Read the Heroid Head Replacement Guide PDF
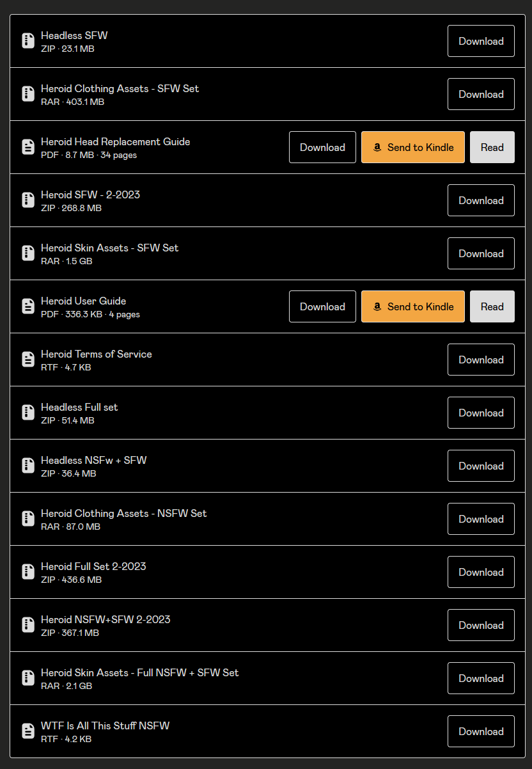The image size is (532, 769). [x=492, y=147]
